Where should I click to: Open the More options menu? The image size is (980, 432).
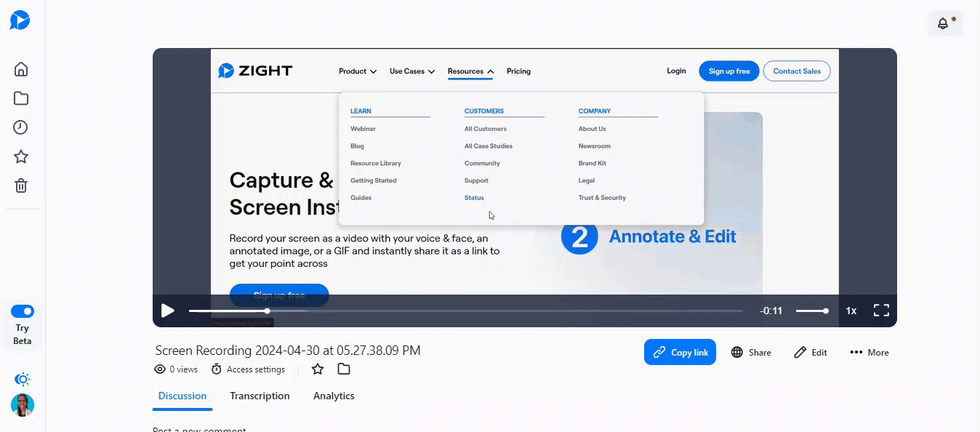[869, 352]
